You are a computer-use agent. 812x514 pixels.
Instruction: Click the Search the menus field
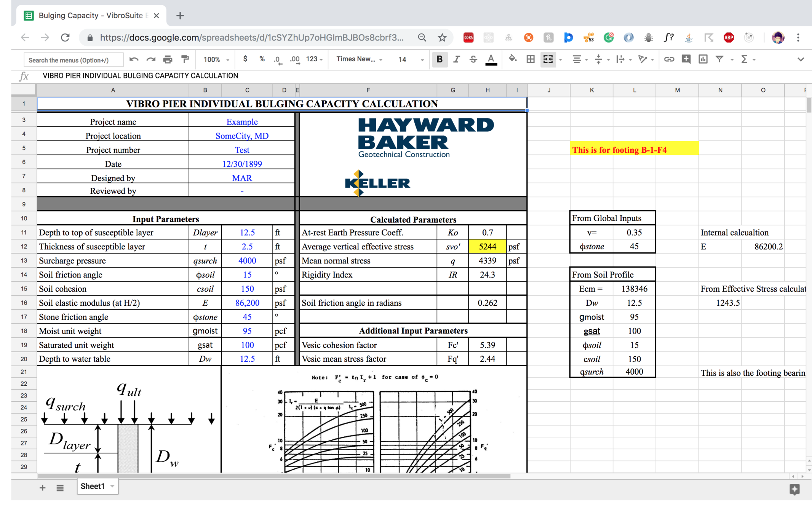tap(73, 60)
